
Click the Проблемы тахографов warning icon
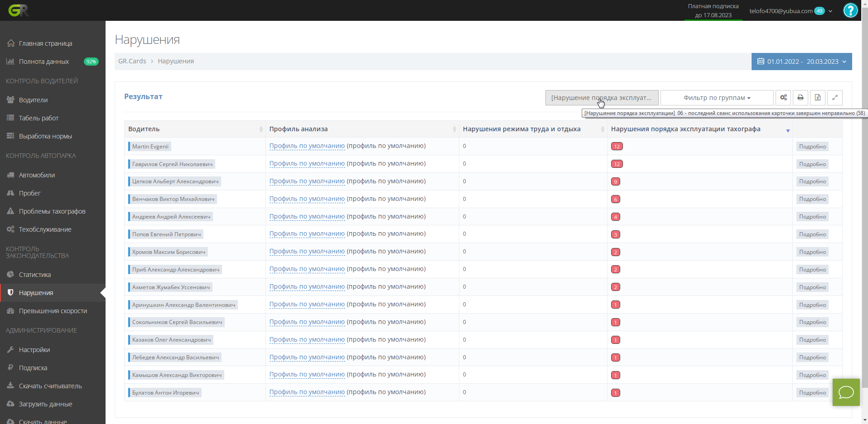point(10,211)
